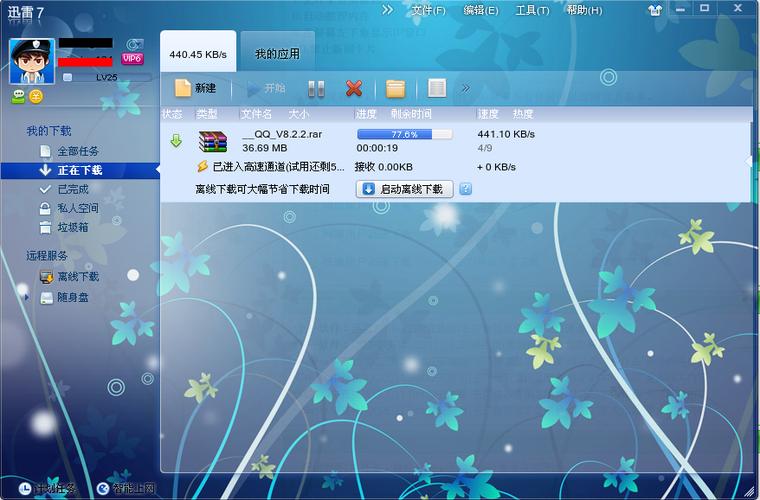Click the 开始 start download button
The height and width of the screenshot is (500, 760).
(266, 88)
